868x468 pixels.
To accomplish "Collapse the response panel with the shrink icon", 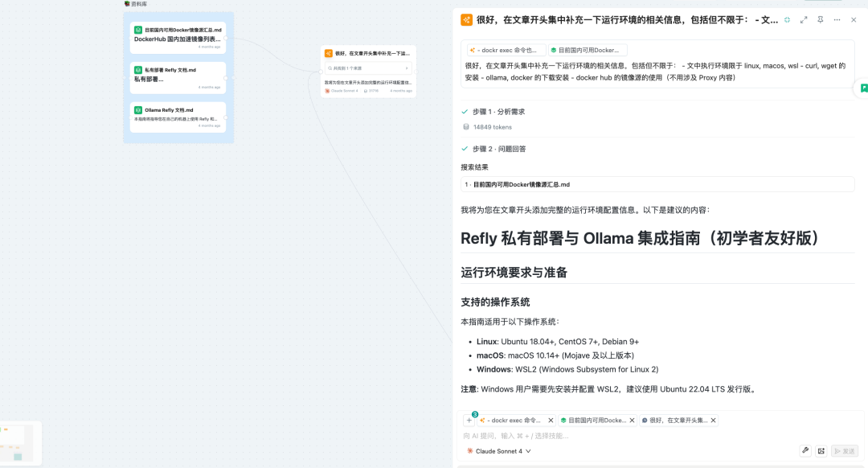I will point(787,20).
